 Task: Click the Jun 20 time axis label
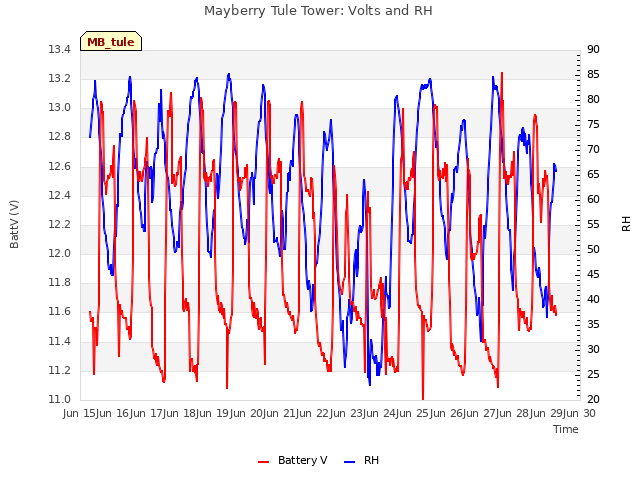[x=247, y=414]
